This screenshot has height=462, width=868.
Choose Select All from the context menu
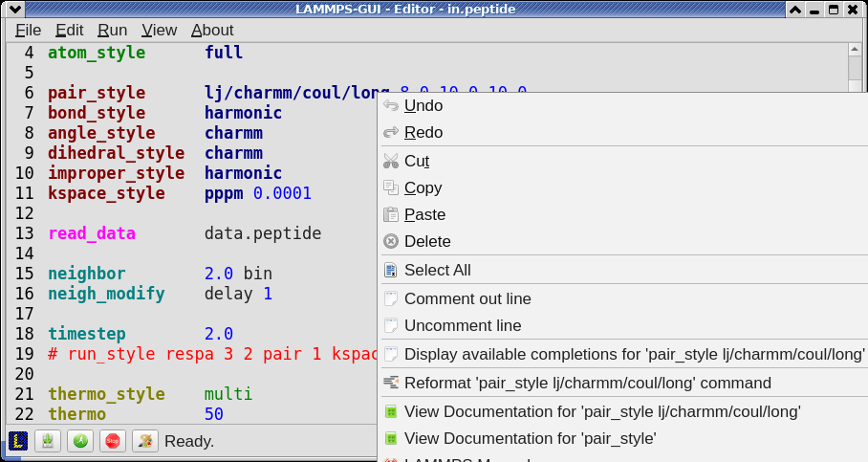(x=622, y=271)
